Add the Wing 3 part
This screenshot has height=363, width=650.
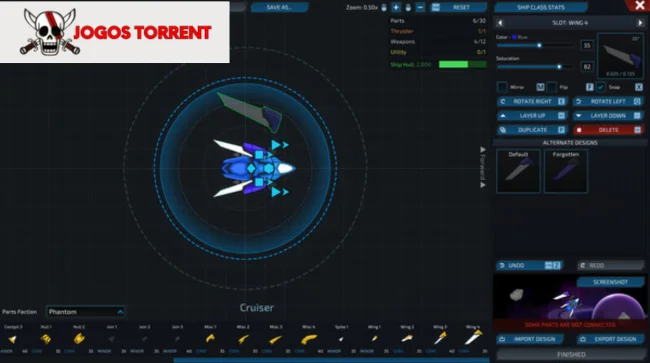click(x=440, y=338)
